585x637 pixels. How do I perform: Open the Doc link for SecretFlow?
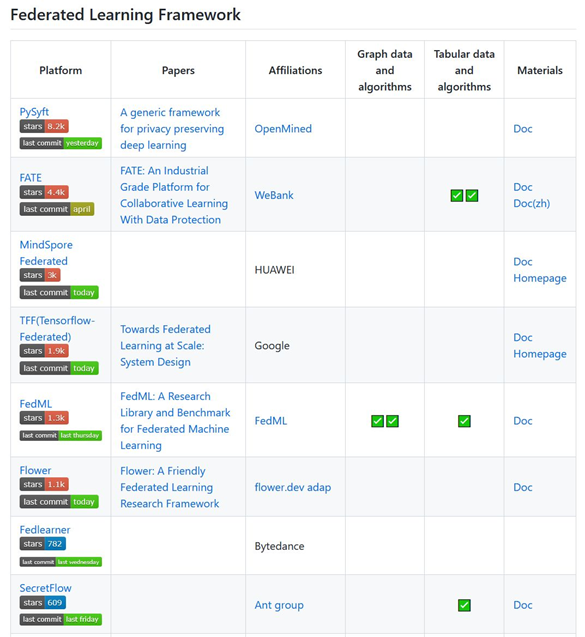click(x=523, y=605)
